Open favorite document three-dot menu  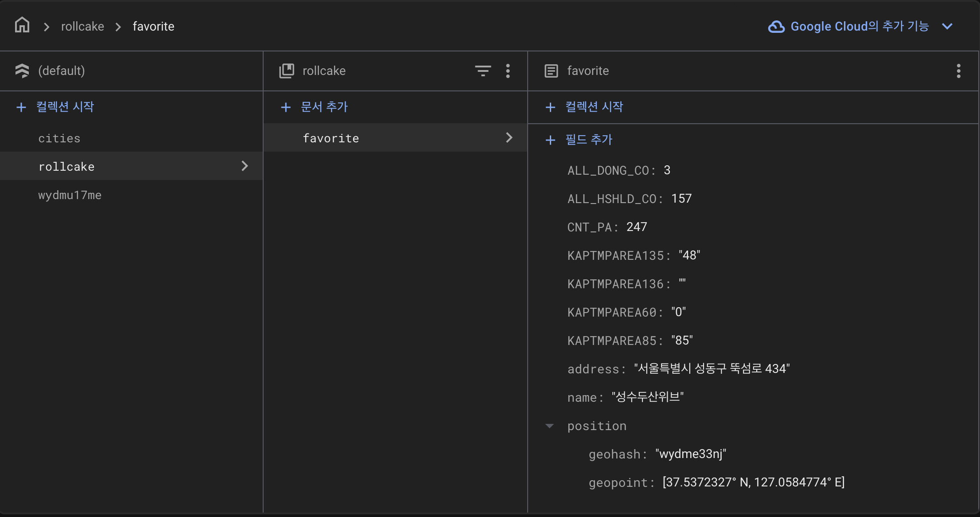tap(958, 71)
